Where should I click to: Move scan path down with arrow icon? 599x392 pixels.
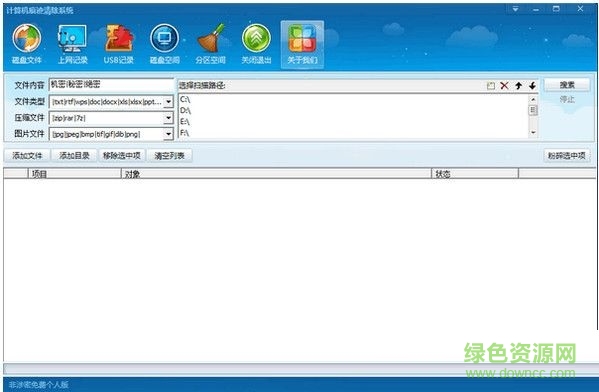532,86
